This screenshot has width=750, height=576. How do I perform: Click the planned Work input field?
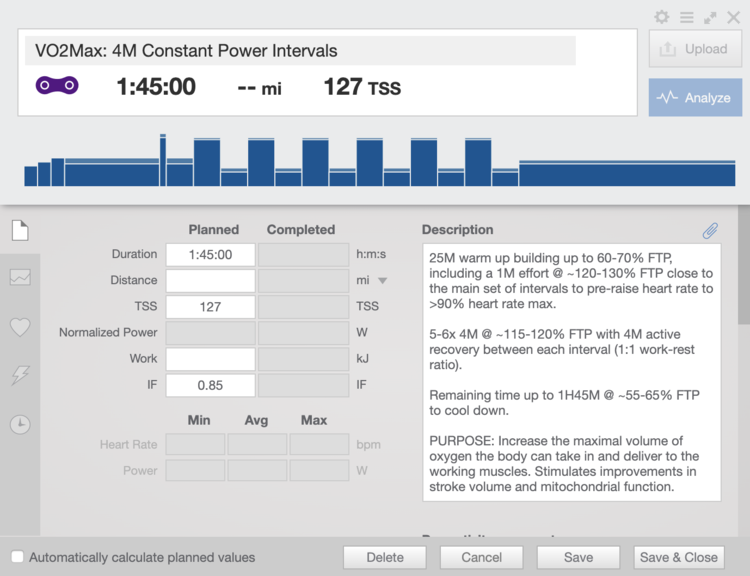(210, 359)
